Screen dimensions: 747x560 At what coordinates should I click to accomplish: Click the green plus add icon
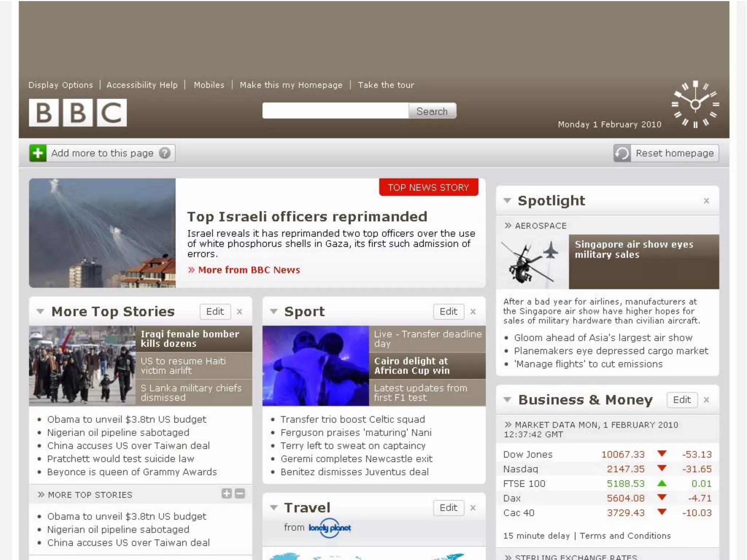pyautogui.click(x=38, y=153)
